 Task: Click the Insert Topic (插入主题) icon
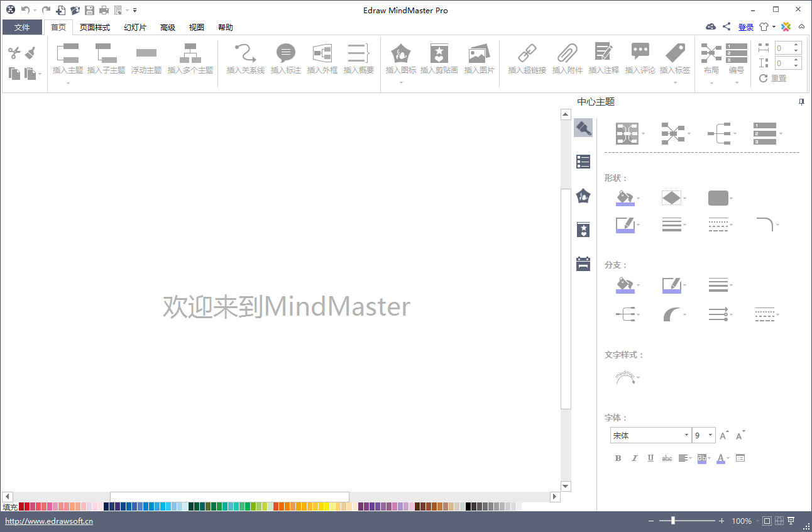68,53
